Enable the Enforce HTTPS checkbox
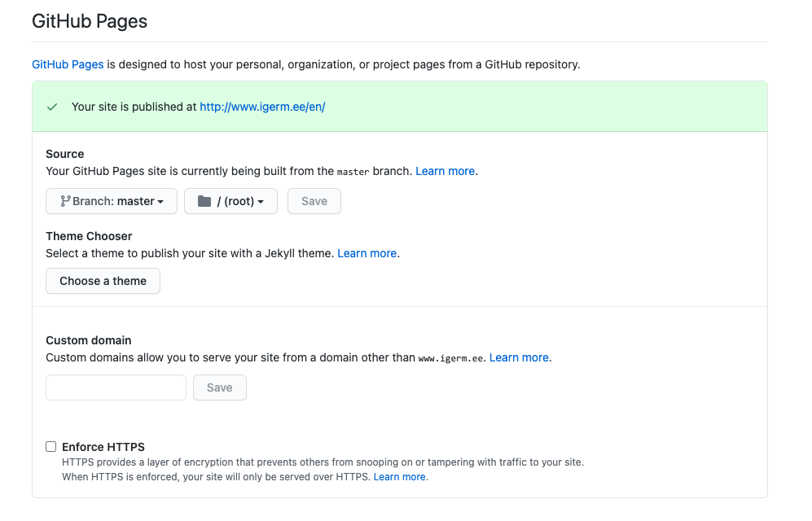Image resolution: width=812 pixels, height=521 pixels. [x=51, y=446]
